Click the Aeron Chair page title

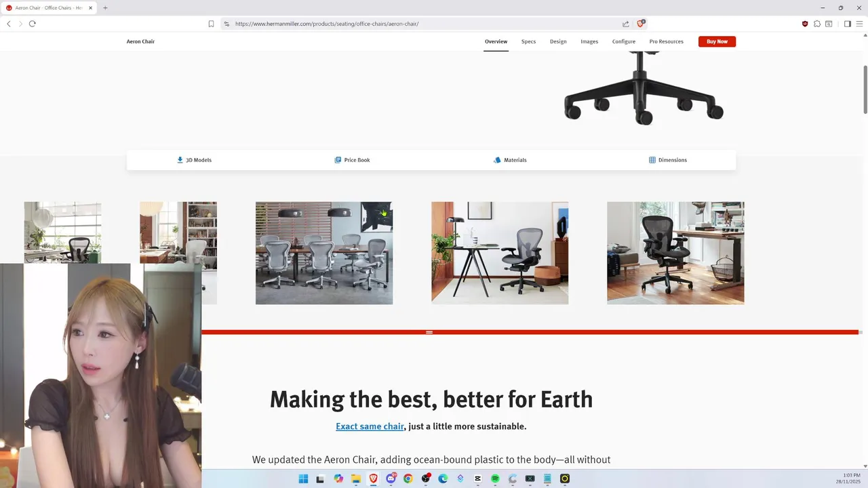[x=140, y=41]
